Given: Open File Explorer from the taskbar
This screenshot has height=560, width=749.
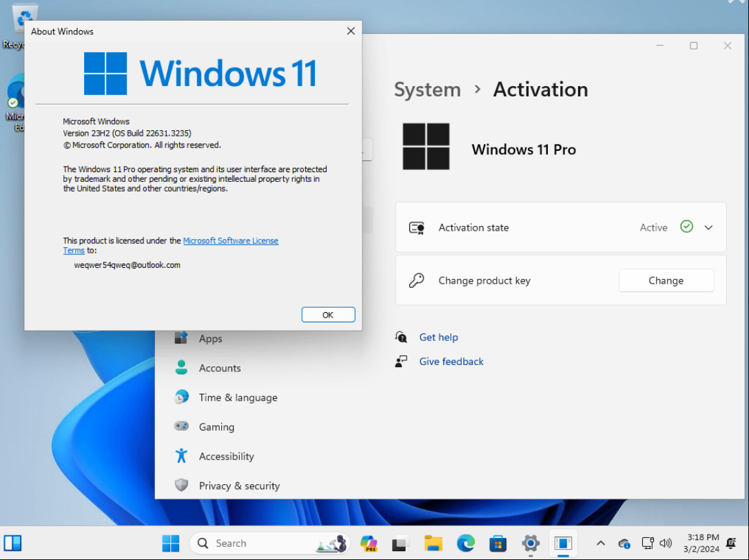Looking at the screenshot, I should pos(433,543).
